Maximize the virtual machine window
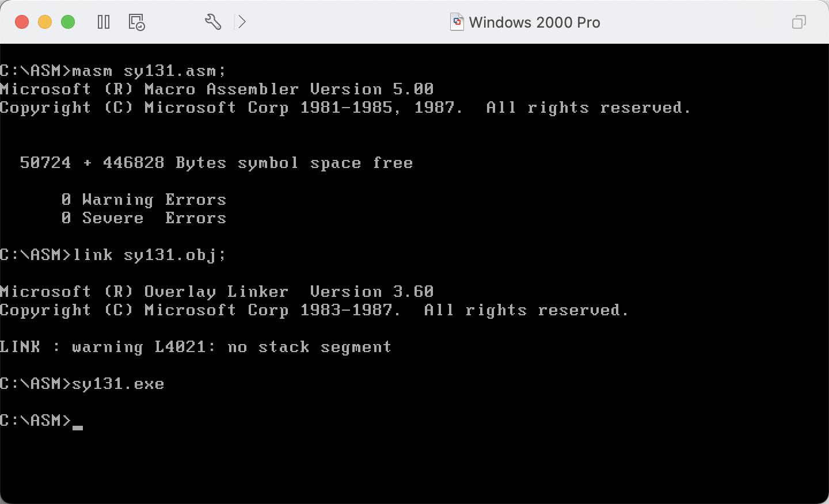The height and width of the screenshot is (504, 829). click(68, 22)
